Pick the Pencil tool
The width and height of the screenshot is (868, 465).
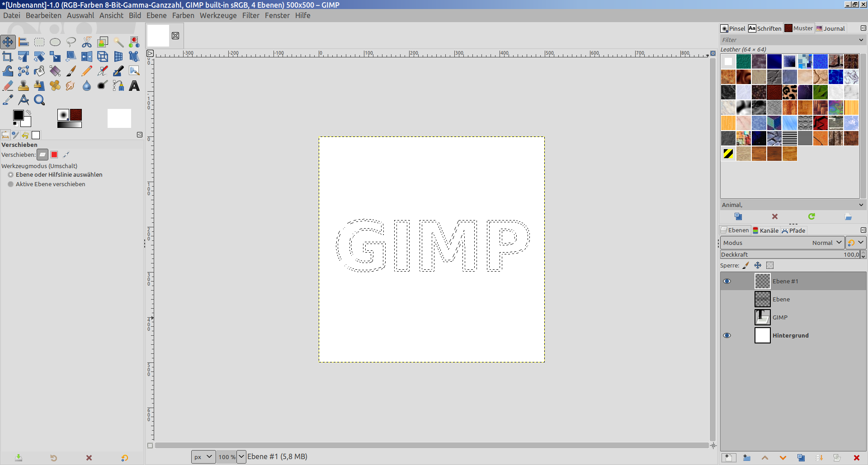(x=87, y=71)
